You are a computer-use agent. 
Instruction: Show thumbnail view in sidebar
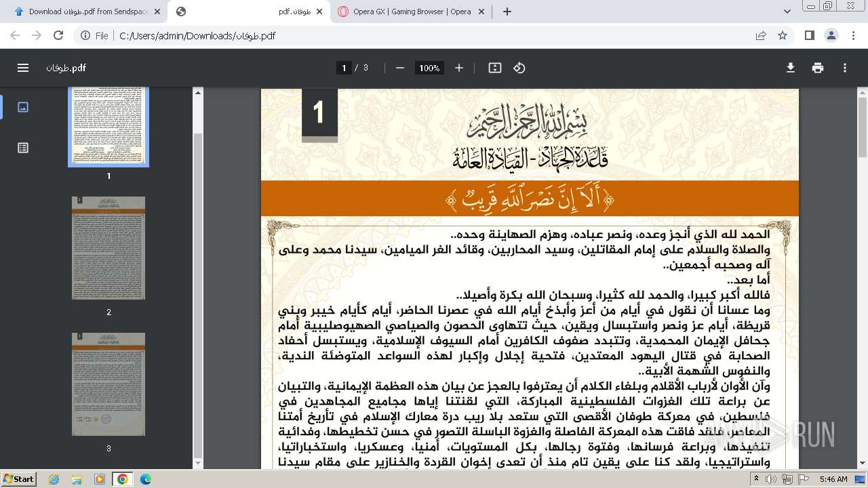tap(23, 107)
